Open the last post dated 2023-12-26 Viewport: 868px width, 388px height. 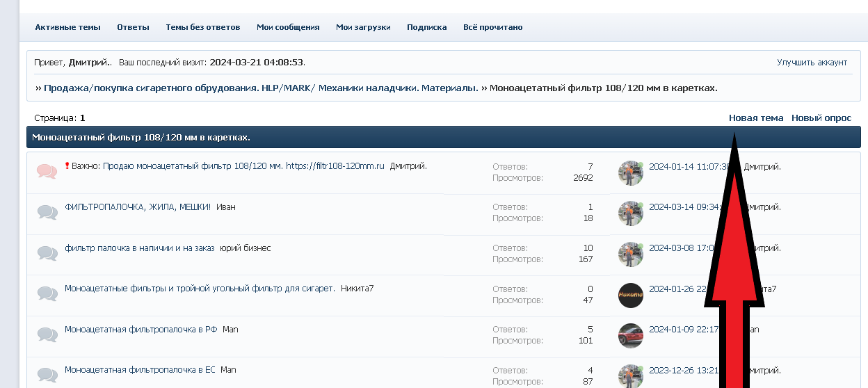pos(682,371)
